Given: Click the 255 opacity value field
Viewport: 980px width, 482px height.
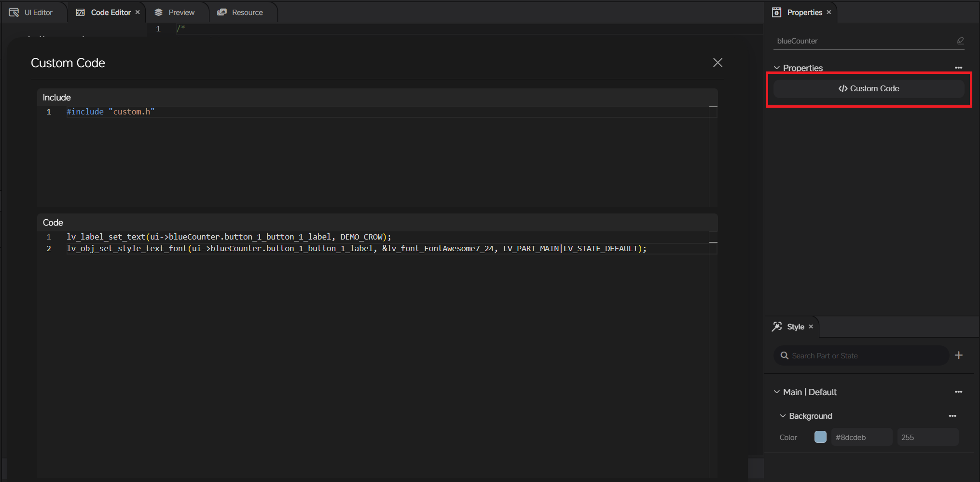Looking at the screenshot, I should coord(927,437).
